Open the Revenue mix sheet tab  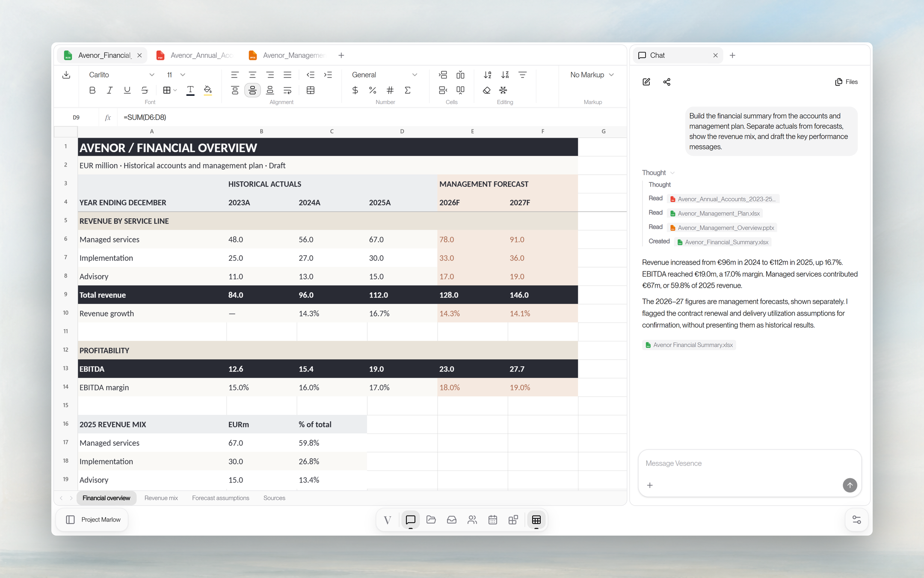[x=161, y=498]
